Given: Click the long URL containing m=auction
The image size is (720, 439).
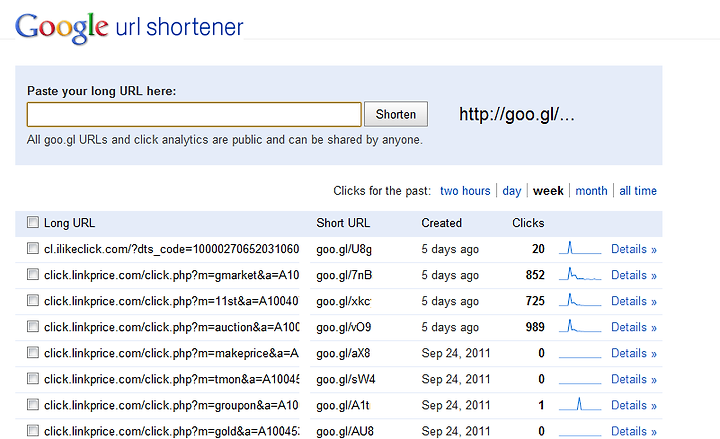Looking at the screenshot, I should point(171,327).
